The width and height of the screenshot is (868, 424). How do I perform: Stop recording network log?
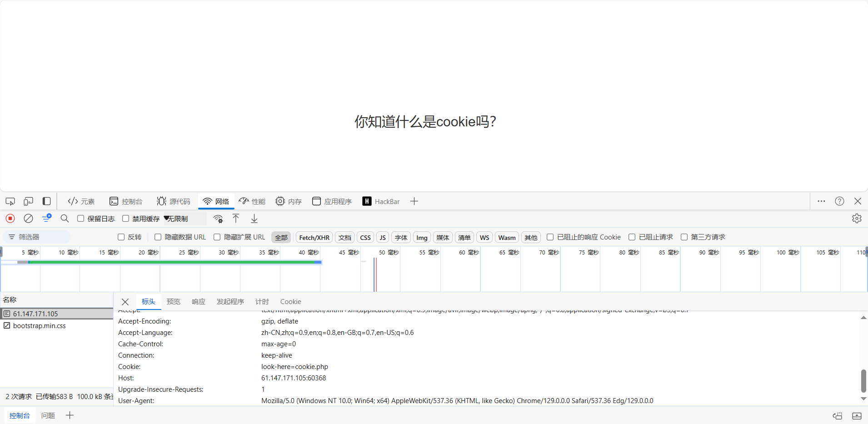[x=10, y=219]
